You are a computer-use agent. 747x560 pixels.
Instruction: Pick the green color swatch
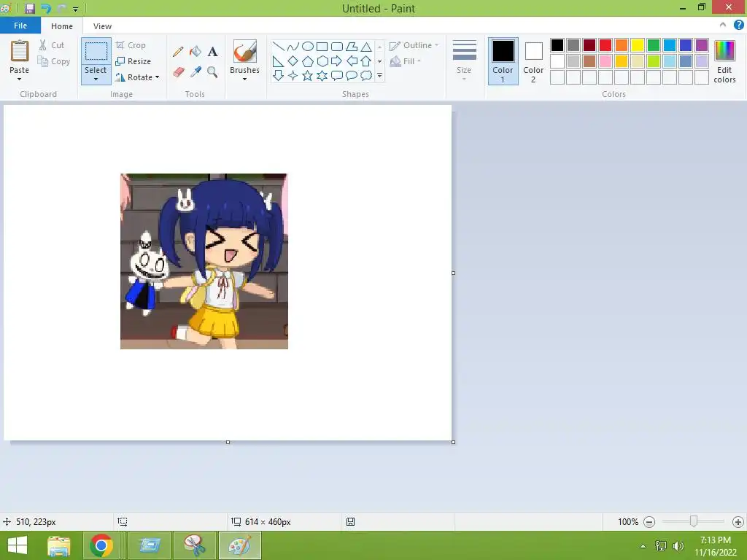(654, 45)
